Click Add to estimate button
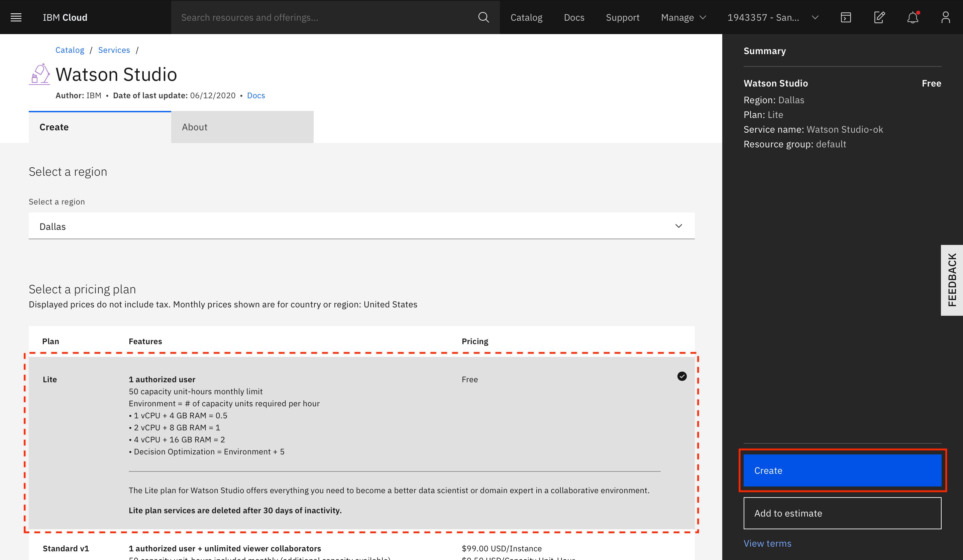This screenshot has height=560, width=963. tap(842, 513)
